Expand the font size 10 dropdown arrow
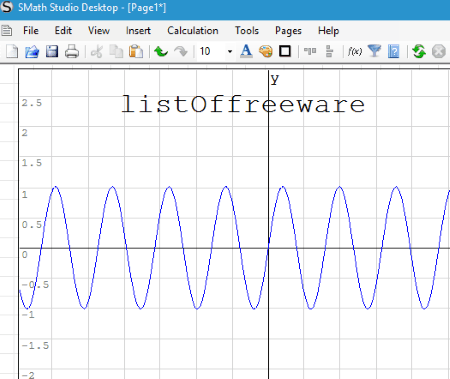The width and height of the screenshot is (450, 379). click(230, 52)
